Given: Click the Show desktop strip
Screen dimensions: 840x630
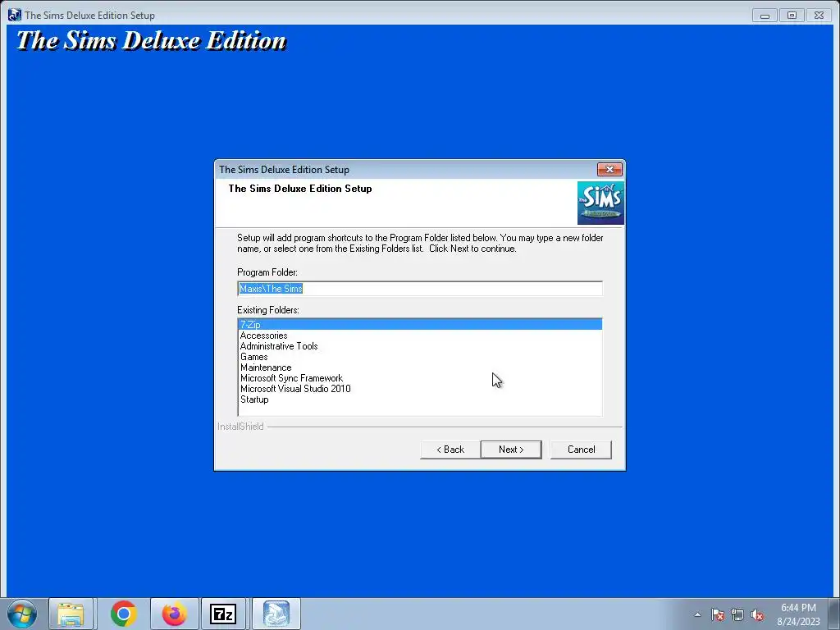Looking at the screenshot, I should 836,614.
